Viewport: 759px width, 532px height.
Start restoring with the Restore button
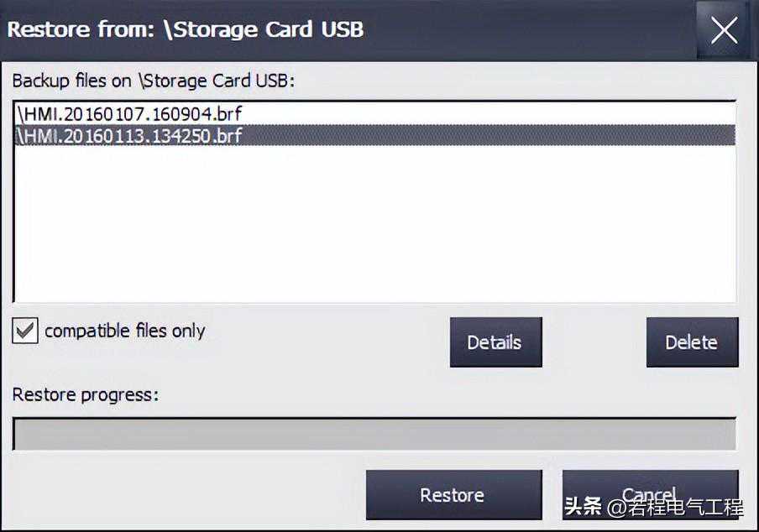[x=453, y=495]
